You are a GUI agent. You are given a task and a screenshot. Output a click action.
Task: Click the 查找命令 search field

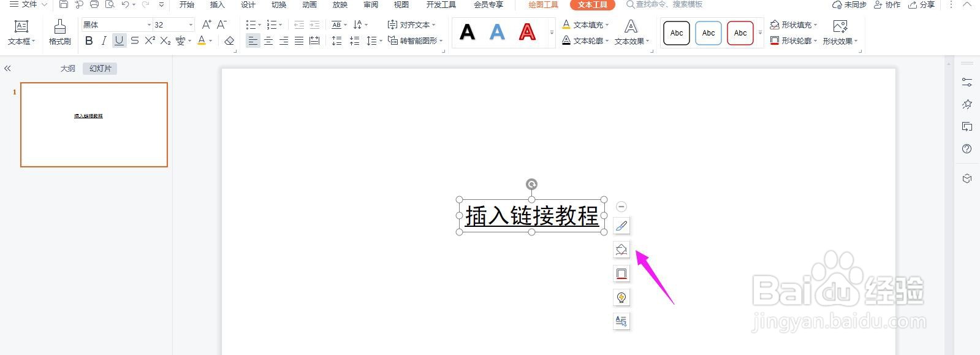[x=664, y=4]
